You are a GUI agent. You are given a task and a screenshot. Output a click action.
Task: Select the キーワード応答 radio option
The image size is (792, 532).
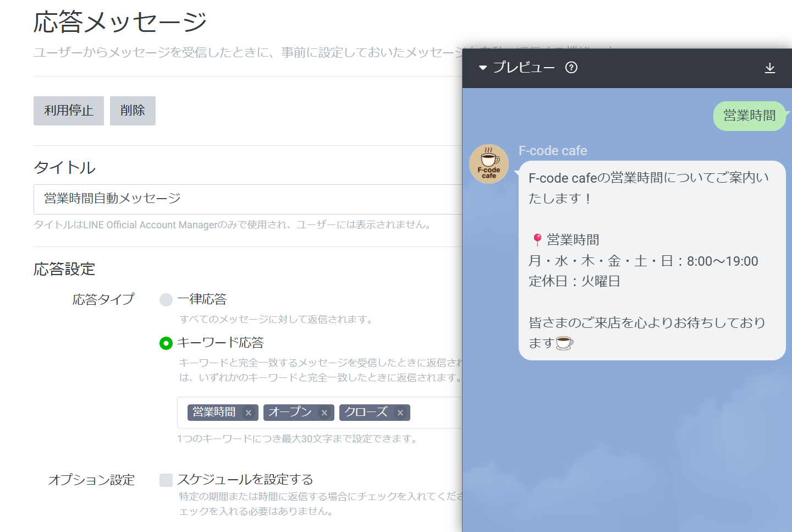click(166, 343)
